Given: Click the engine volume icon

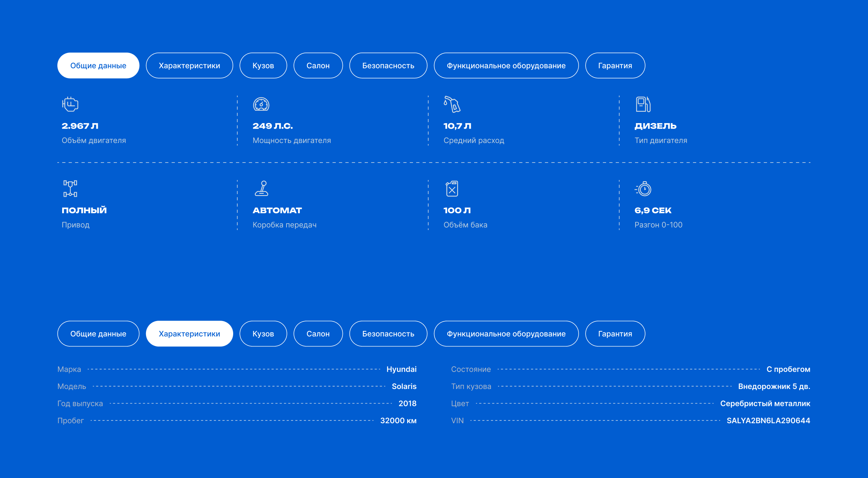Looking at the screenshot, I should (70, 104).
